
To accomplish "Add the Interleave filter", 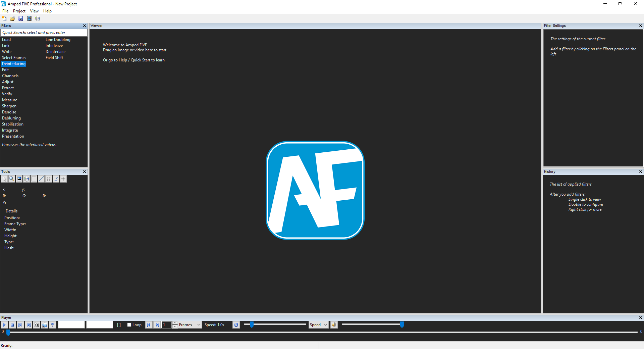I will (54, 46).
